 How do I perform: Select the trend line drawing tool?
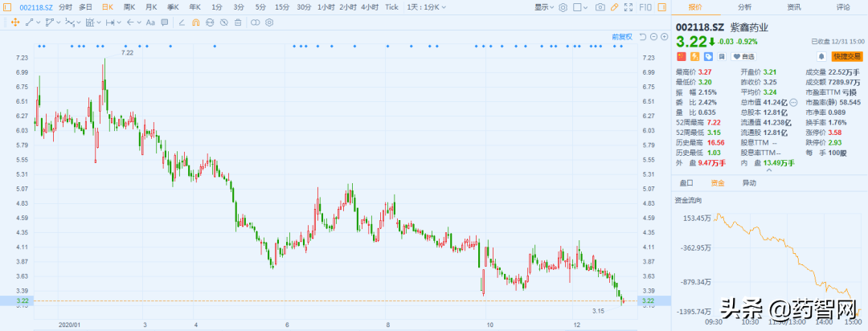(30, 22)
